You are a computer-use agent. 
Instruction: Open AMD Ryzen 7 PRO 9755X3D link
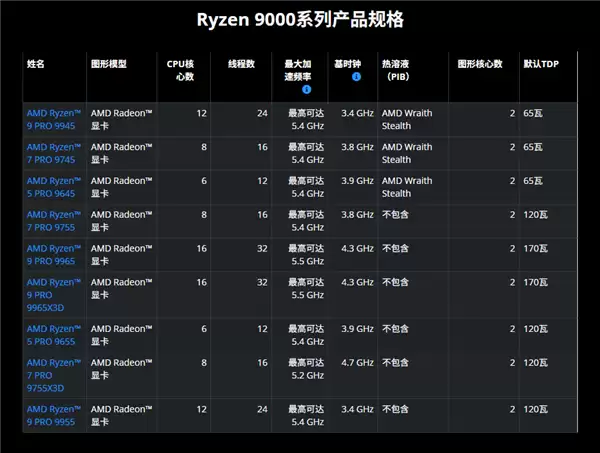[54, 375]
